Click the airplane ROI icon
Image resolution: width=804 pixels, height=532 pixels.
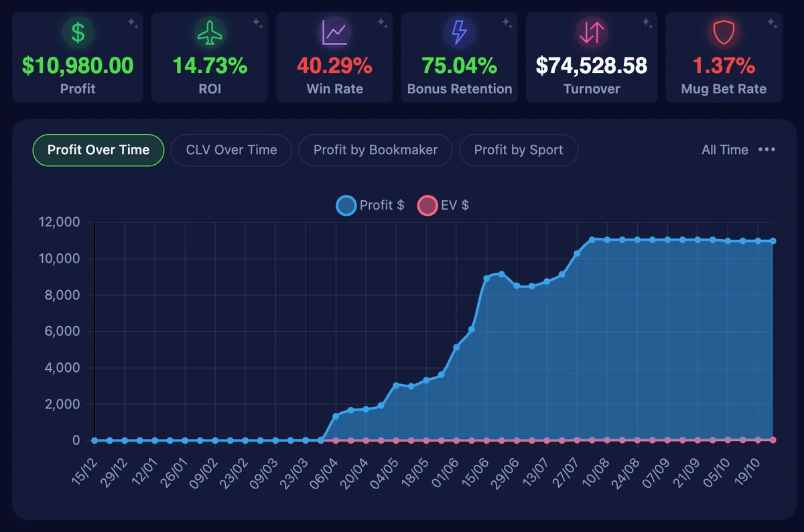pyautogui.click(x=210, y=32)
